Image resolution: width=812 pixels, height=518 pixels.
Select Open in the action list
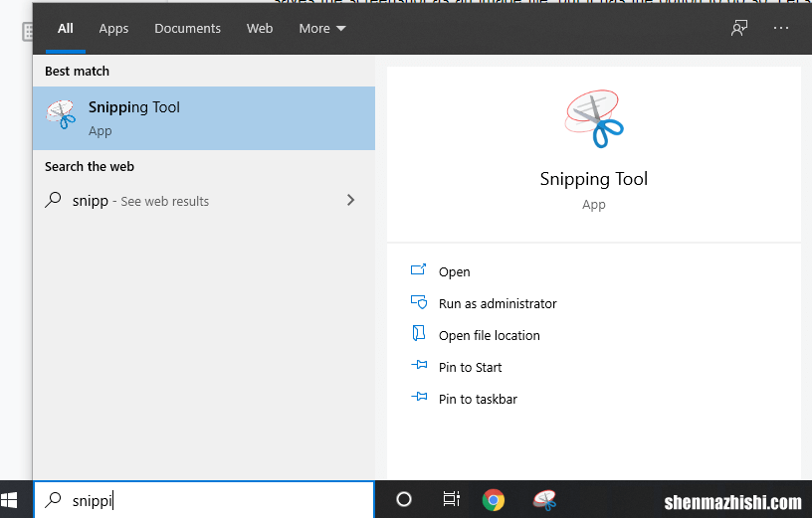point(454,271)
